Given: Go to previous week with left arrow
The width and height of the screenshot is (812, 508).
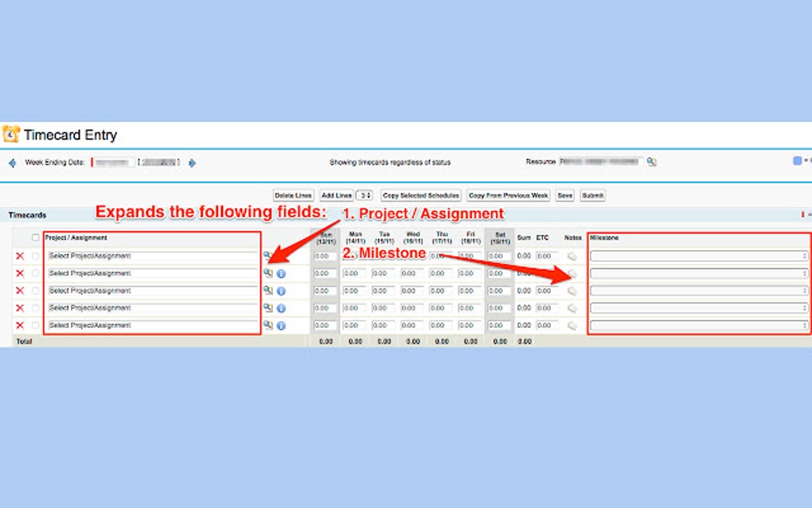Looking at the screenshot, I should tap(11, 162).
